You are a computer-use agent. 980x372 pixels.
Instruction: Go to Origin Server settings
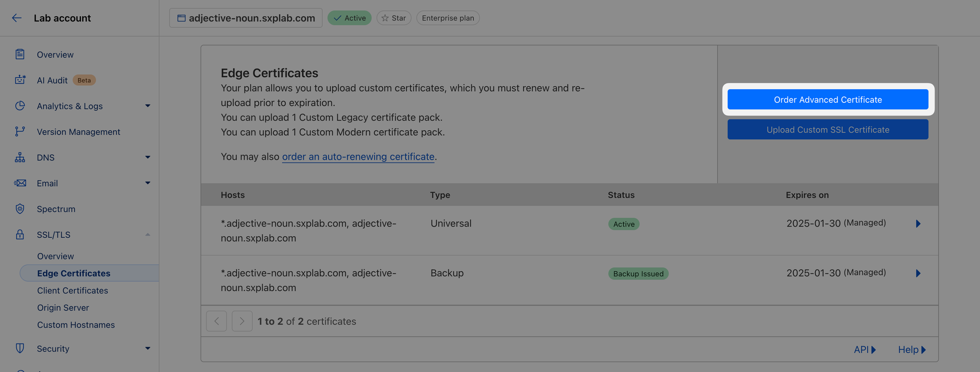tap(63, 307)
